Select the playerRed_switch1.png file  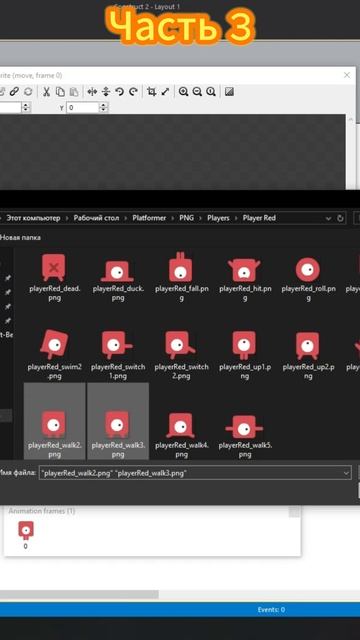(118, 355)
